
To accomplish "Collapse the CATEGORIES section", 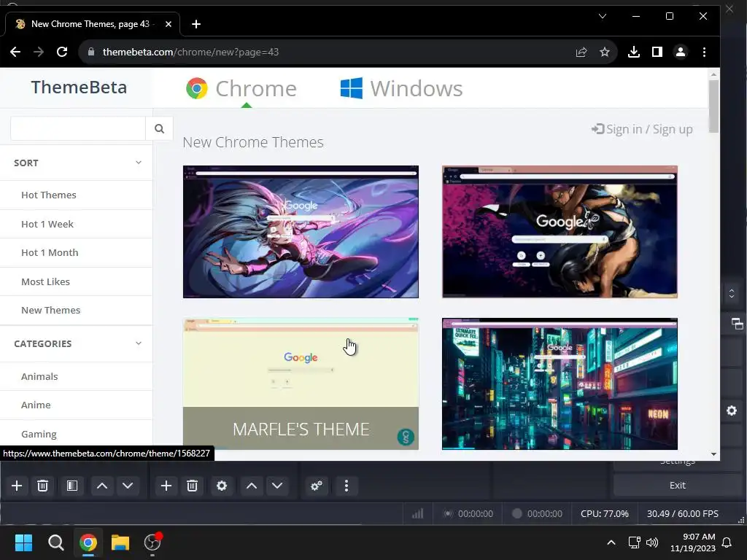I will click(76, 344).
